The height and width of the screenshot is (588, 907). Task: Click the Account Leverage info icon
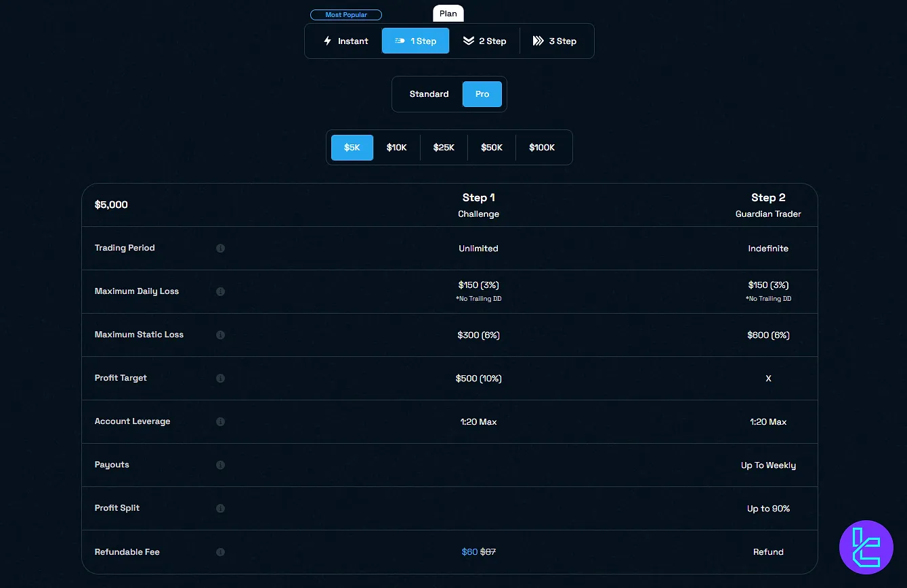click(x=220, y=422)
